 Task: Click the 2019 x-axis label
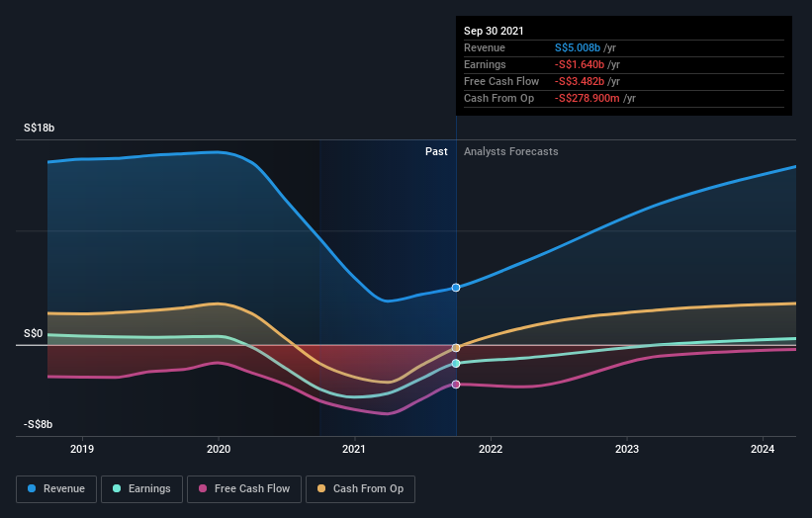point(82,449)
